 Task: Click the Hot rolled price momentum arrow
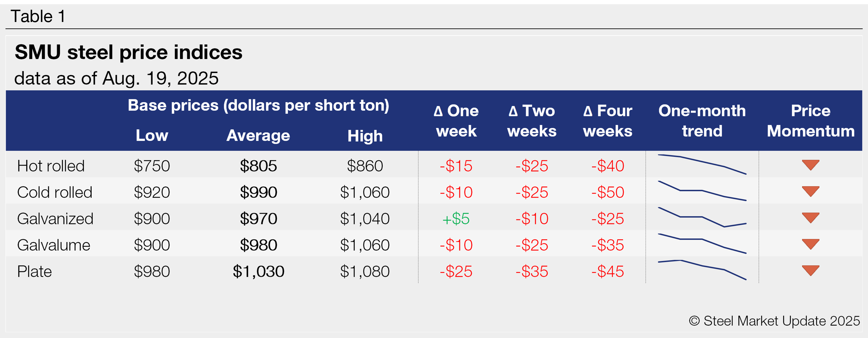click(810, 164)
